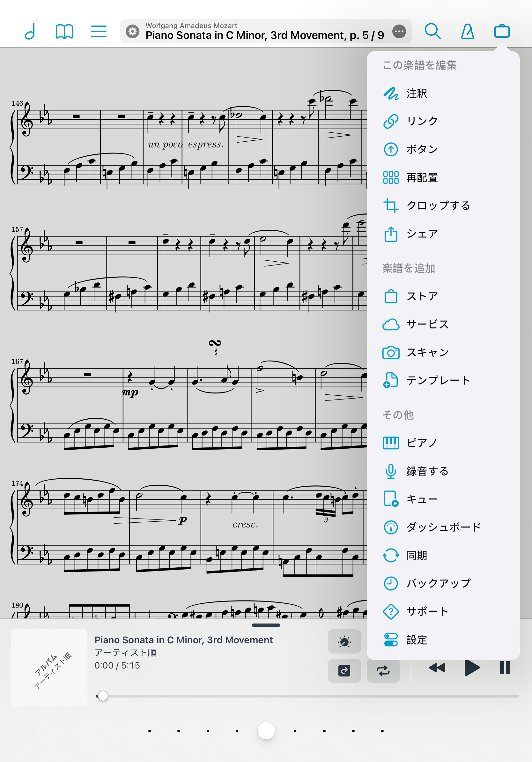Screen dimensions: 532x762
Task: Open the toolbox briefcase icon
Action: coord(502,32)
